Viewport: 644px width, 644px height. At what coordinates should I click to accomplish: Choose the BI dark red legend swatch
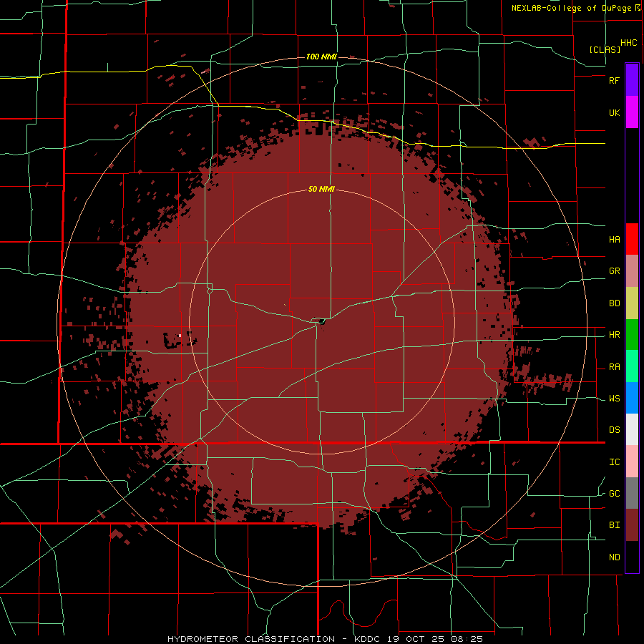click(632, 525)
